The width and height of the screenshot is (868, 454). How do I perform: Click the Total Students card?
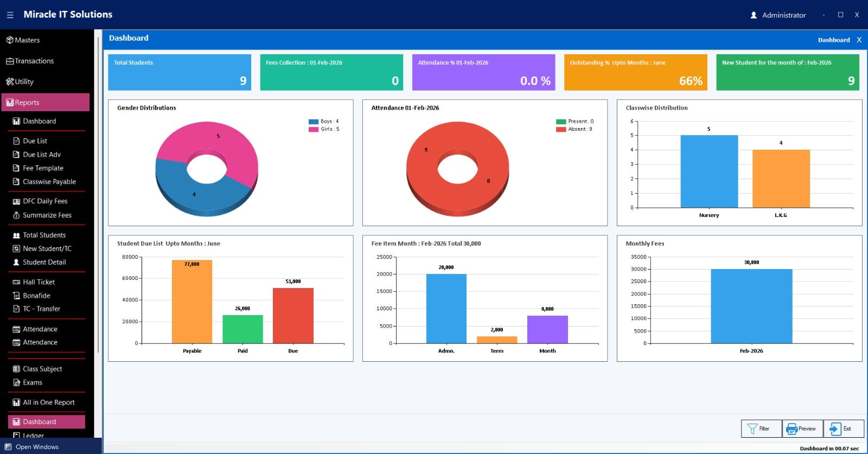180,72
